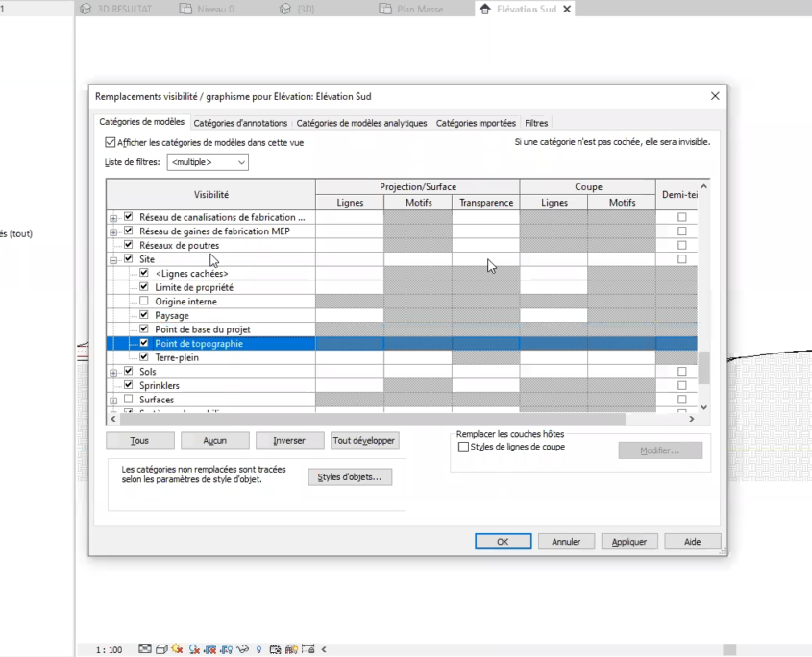Viewport: 812px width, 657px height.
Task: Click the Appliquer button
Action: click(629, 542)
